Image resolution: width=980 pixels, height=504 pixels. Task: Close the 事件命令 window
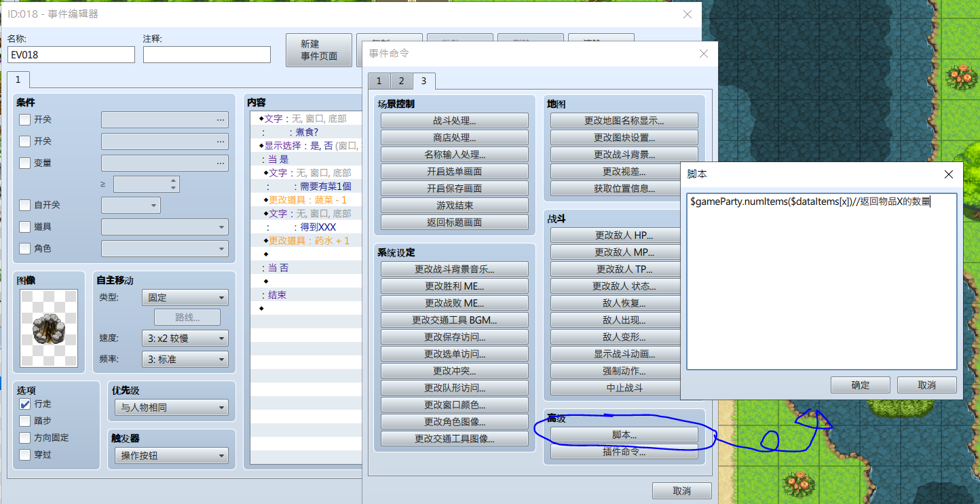[x=703, y=54]
